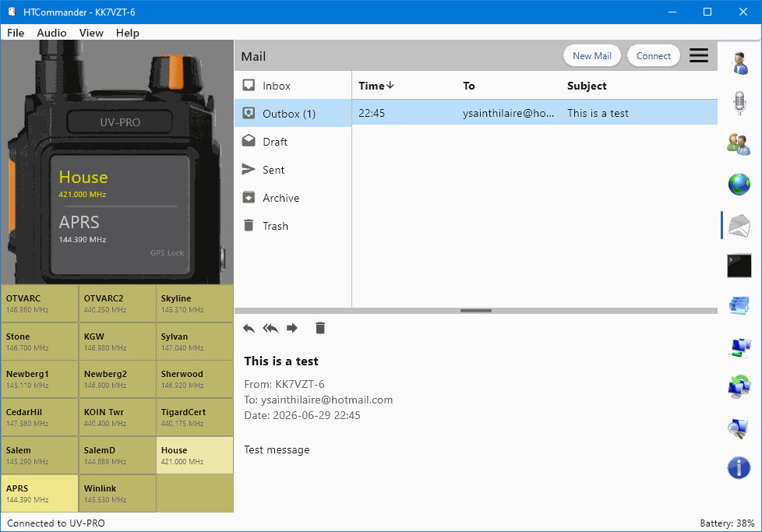The image size is (762, 532).
Task: Open the File menu
Action: coord(16,33)
